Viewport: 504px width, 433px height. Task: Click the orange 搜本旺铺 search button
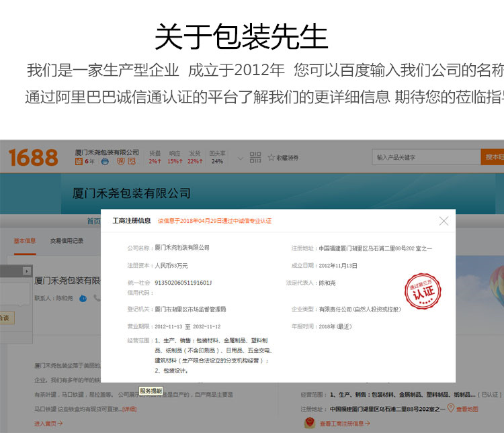493,157
